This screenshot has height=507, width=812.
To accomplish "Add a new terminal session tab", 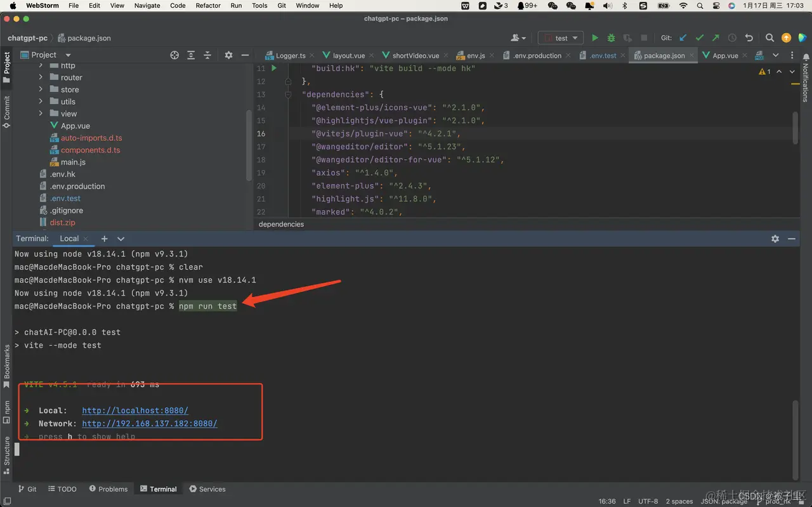I will (x=104, y=239).
